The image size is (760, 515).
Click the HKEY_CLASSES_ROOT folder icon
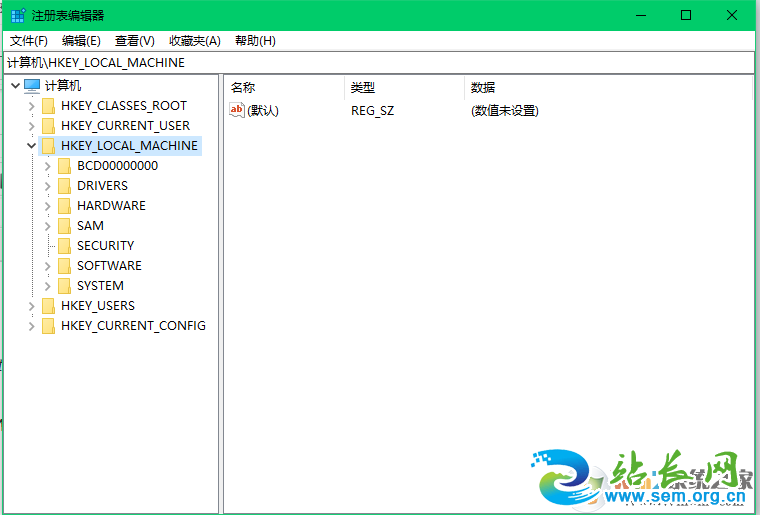[48, 106]
